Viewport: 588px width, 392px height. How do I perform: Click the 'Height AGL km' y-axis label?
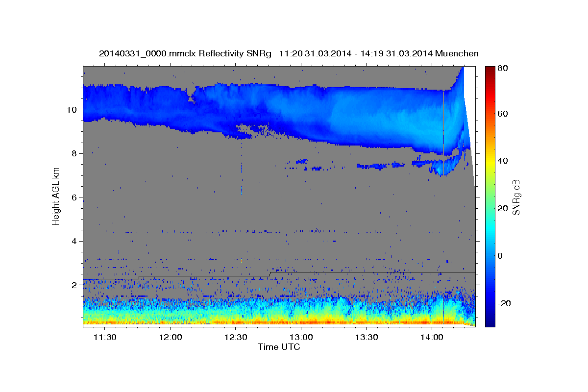[56, 196]
